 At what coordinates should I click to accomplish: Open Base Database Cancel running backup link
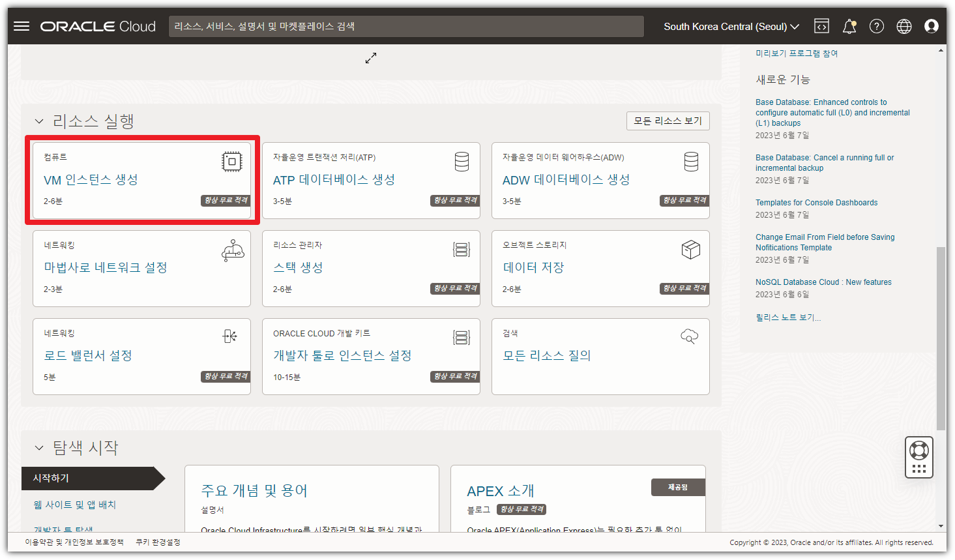pyautogui.click(x=825, y=162)
